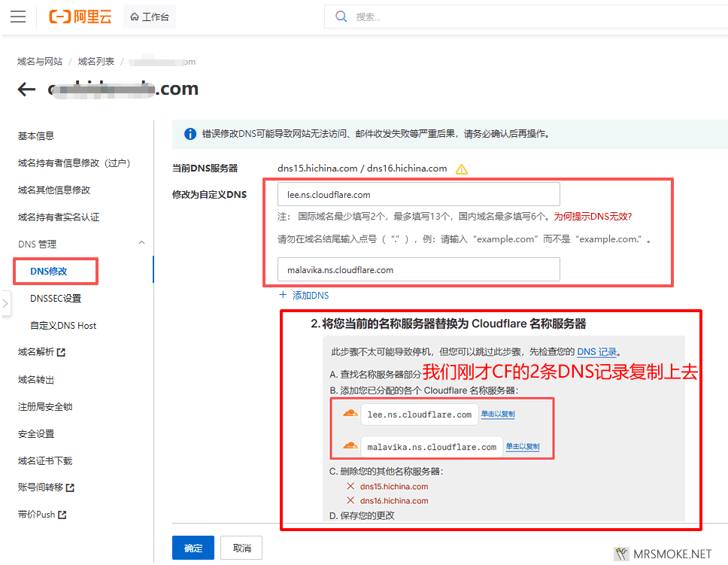This screenshot has width=728, height=565.
Task: Click the Alibaba Cloud logo
Action: pyautogui.click(x=80, y=17)
